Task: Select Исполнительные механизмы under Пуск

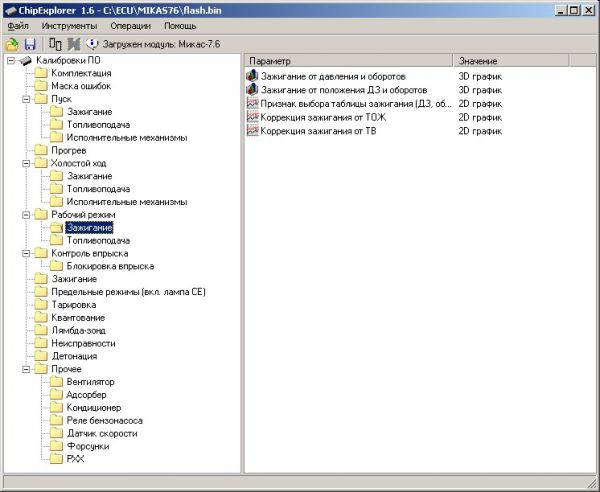Action: (127, 138)
